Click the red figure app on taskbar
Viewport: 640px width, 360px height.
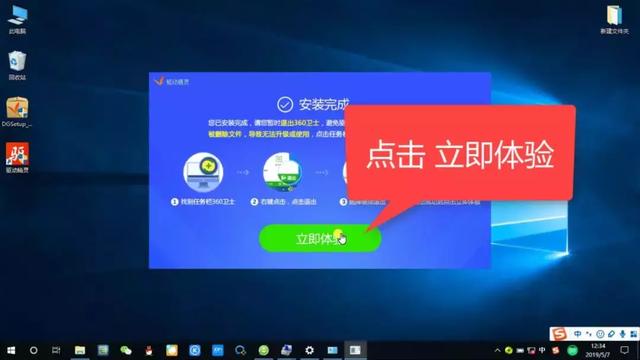(149, 350)
